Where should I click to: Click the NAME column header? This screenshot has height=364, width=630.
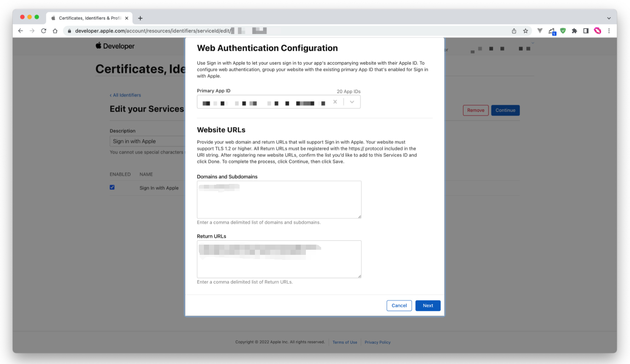click(x=146, y=174)
